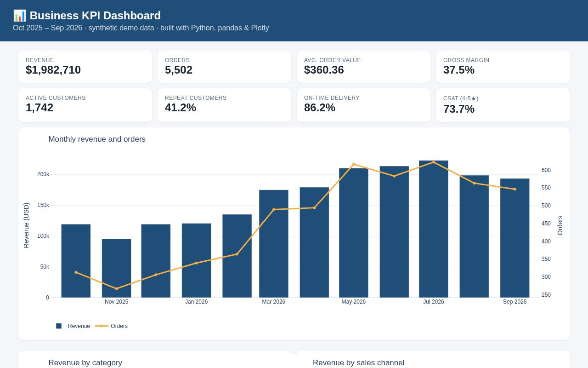The height and width of the screenshot is (368, 588).
Task: Toggle the Orders series in the chart legend
Action: (111, 326)
